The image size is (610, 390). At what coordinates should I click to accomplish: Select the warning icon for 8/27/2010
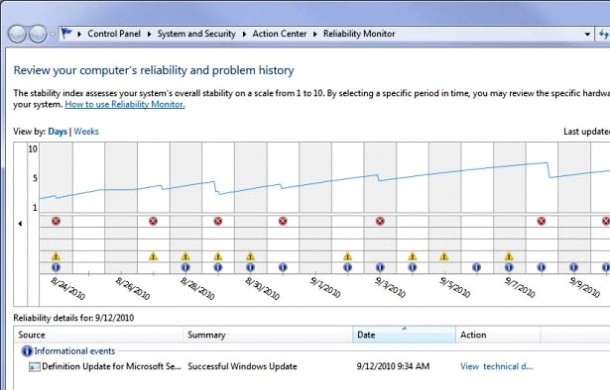[x=153, y=256]
